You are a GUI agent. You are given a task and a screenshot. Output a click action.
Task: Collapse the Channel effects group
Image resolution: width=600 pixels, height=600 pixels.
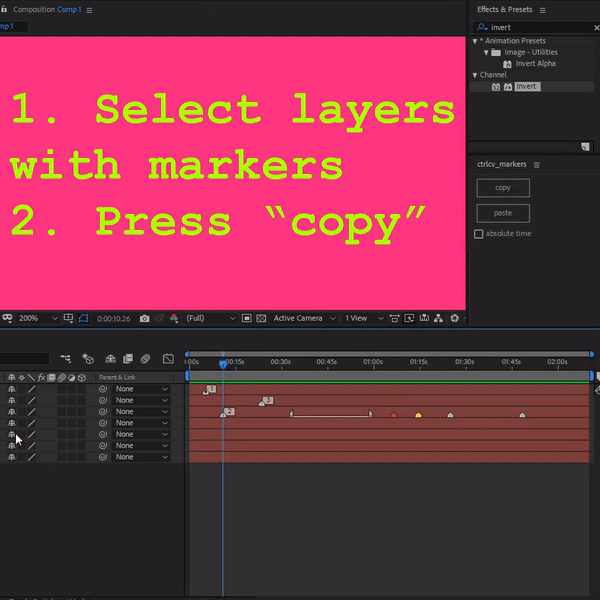(475, 75)
